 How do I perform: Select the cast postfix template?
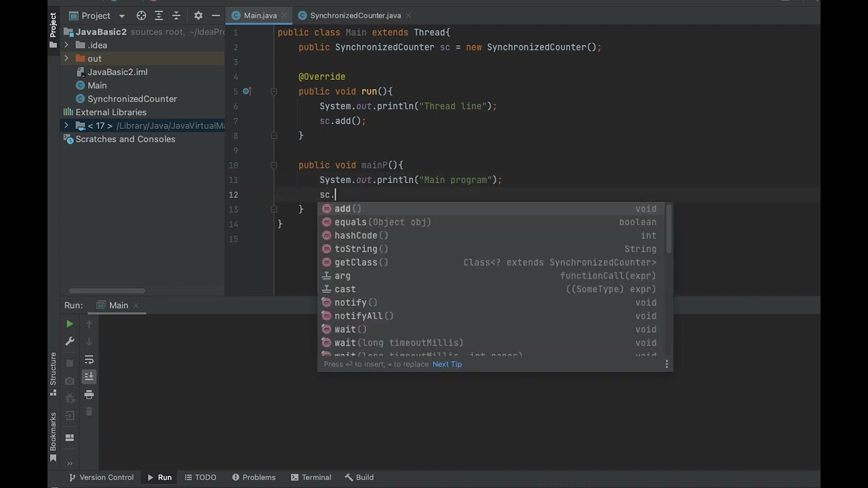pyautogui.click(x=492, y=289)
